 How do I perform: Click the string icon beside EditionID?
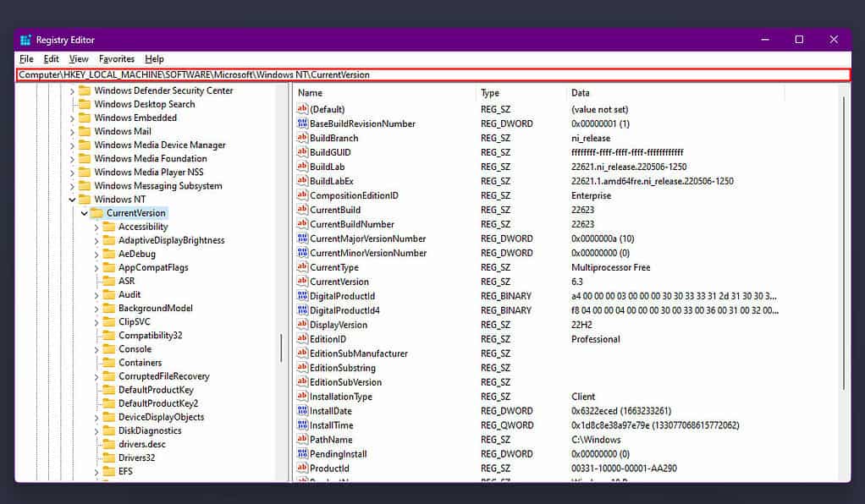tap(302, 338)
